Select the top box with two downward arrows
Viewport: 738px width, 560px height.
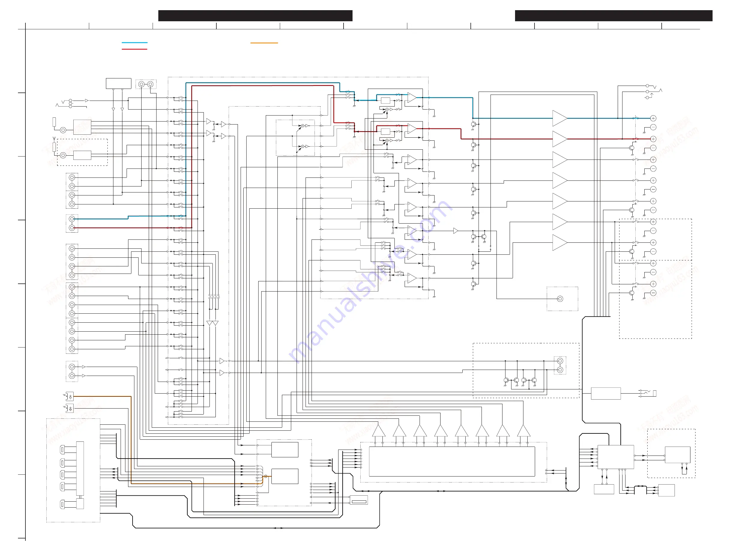coord(119,84)
